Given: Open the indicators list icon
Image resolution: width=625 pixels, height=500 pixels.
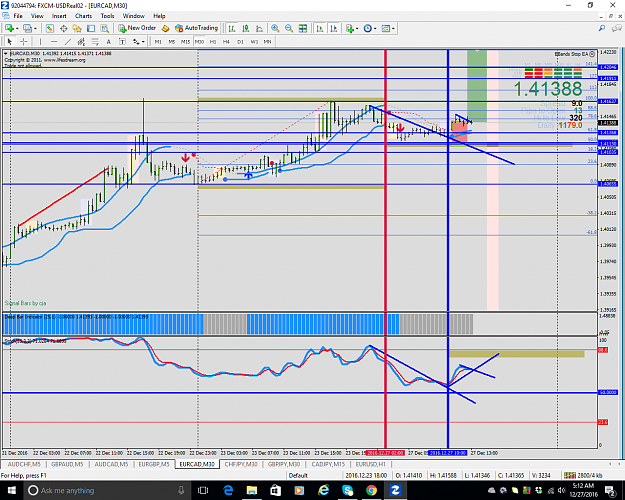Looking at the screenshot, I should [350, 28].
